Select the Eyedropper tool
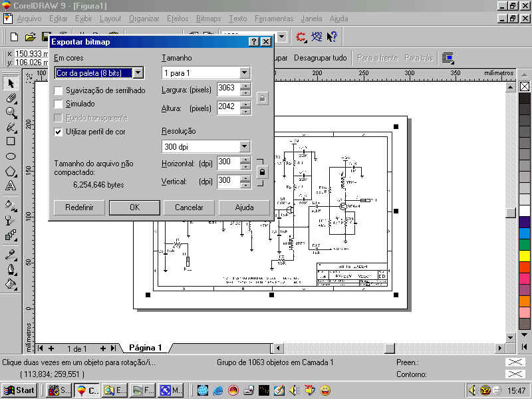 [x=11, y=253]
